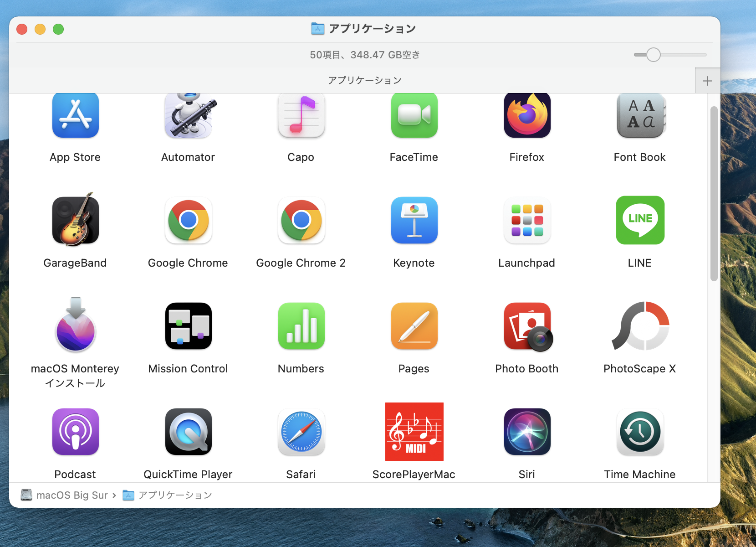Click the Google Chrome 2 icon
This screenshot has width=756, height=547.
(301, 220)
